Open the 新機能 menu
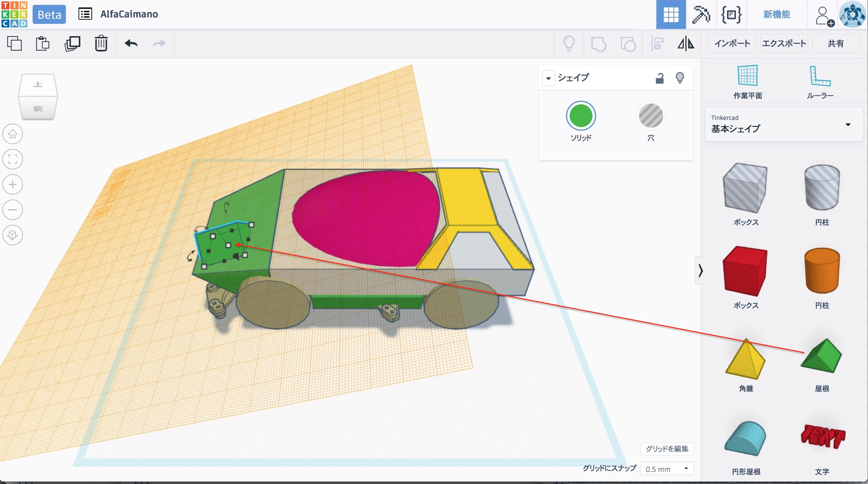 click(776, 14)
